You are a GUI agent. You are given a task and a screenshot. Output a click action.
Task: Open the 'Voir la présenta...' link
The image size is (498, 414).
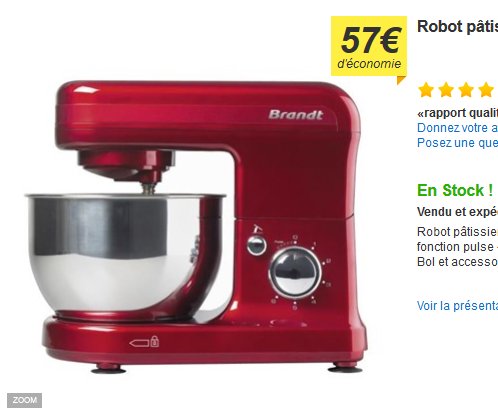point(457,306)
